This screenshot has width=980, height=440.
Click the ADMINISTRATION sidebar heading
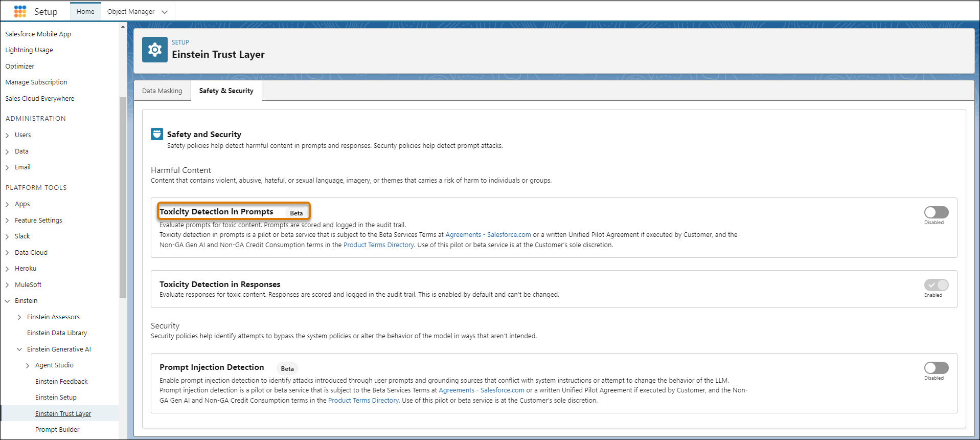[x=36, y=119]
